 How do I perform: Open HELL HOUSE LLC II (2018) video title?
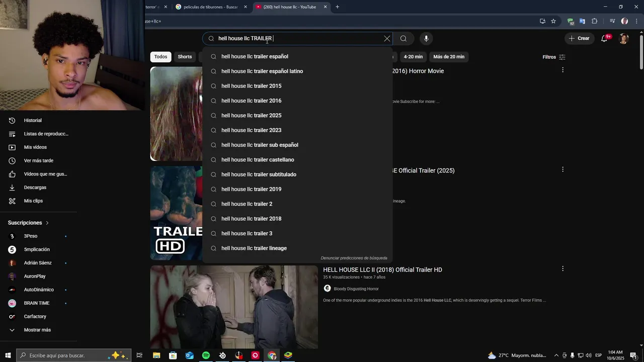pyautogui.click(x=382, y=270)
